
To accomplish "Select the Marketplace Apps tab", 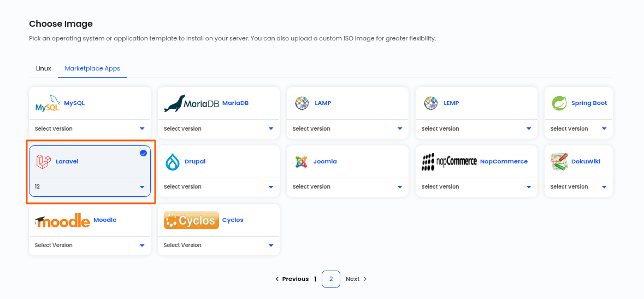I will (x=92, y=69).
